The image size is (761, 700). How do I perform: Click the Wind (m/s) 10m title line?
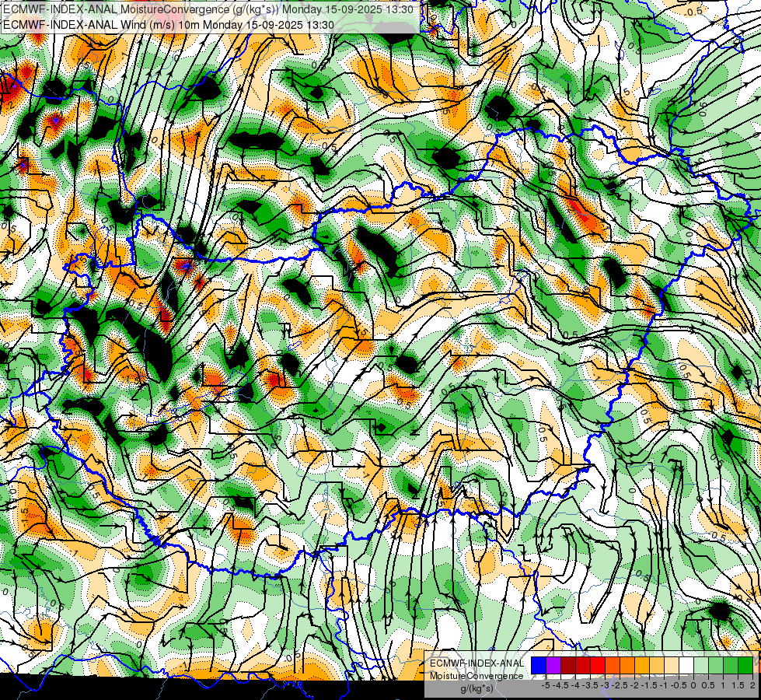168,25
